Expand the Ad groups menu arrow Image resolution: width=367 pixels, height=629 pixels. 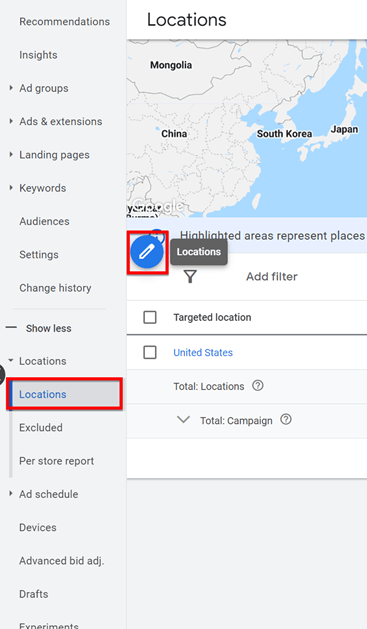[x=11, y=88]
